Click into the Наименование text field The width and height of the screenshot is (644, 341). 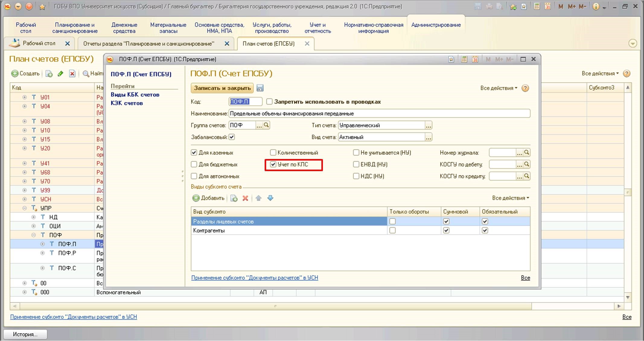click(379, 113)
